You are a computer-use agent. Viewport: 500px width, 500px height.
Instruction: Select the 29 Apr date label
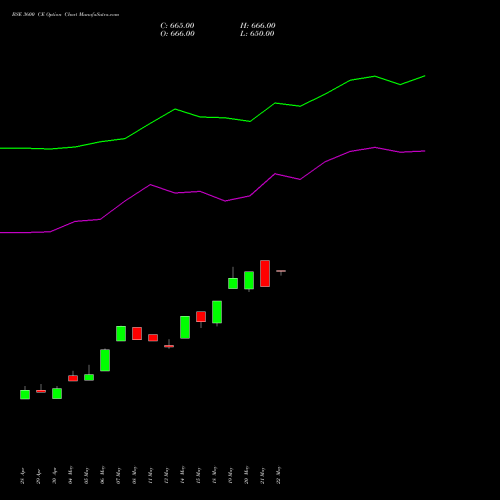coord(39,475)
